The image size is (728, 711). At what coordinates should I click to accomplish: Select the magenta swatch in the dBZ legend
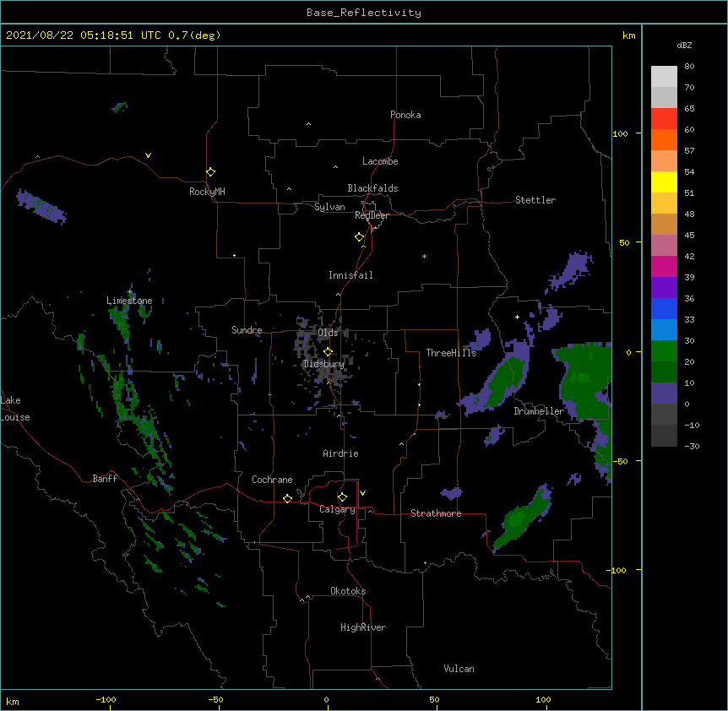coord(664,266)
